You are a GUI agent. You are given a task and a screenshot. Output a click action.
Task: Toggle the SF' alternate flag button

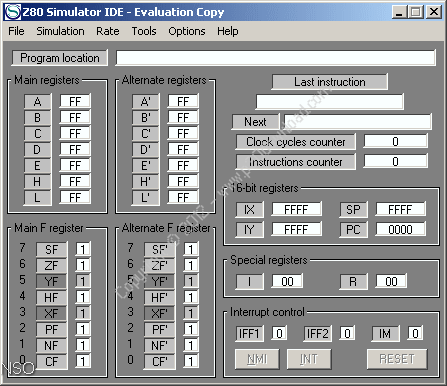point(160,250)
